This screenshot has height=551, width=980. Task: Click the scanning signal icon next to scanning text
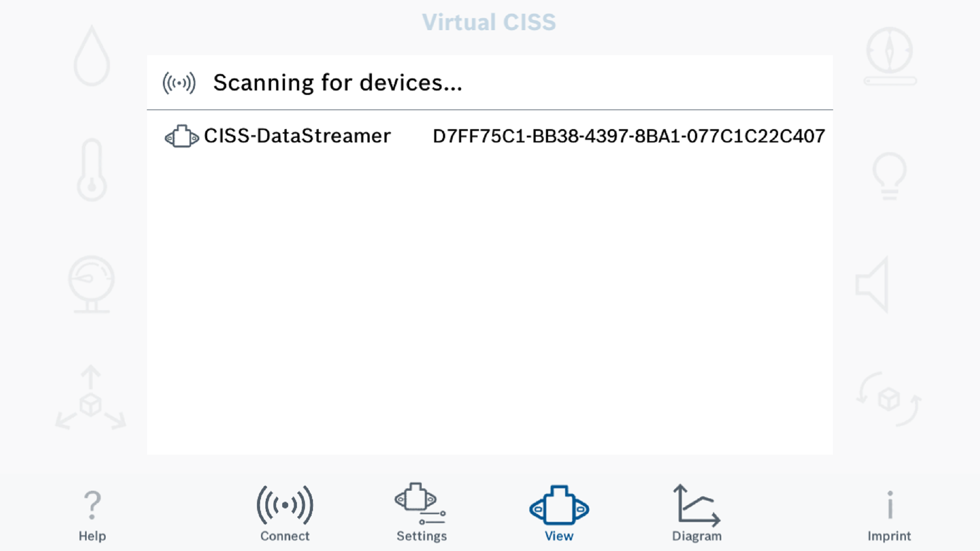pos(179,82)
